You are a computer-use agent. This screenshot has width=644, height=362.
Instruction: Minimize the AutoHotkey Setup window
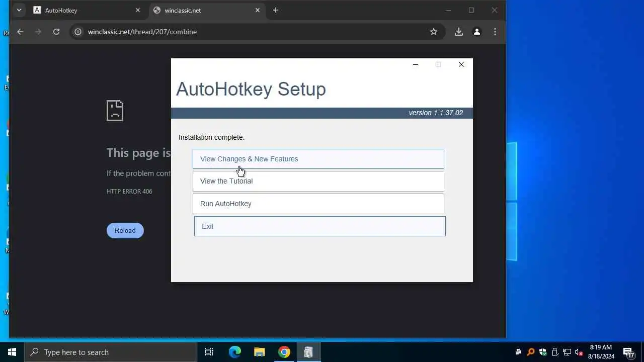pyautogui.click(x=416, y=64)
